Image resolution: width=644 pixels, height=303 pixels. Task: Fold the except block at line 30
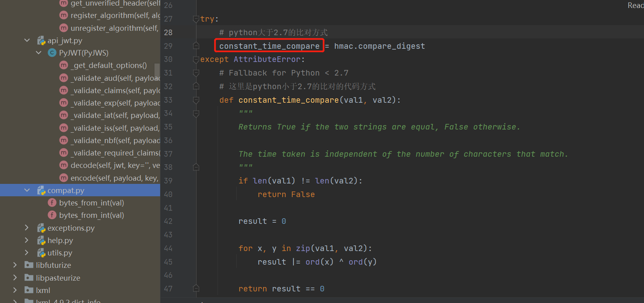[196, 59]
